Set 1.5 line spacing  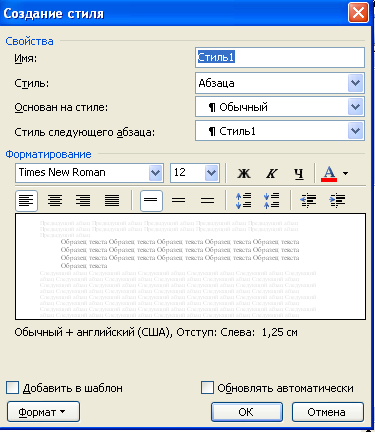tap(179, 201)
